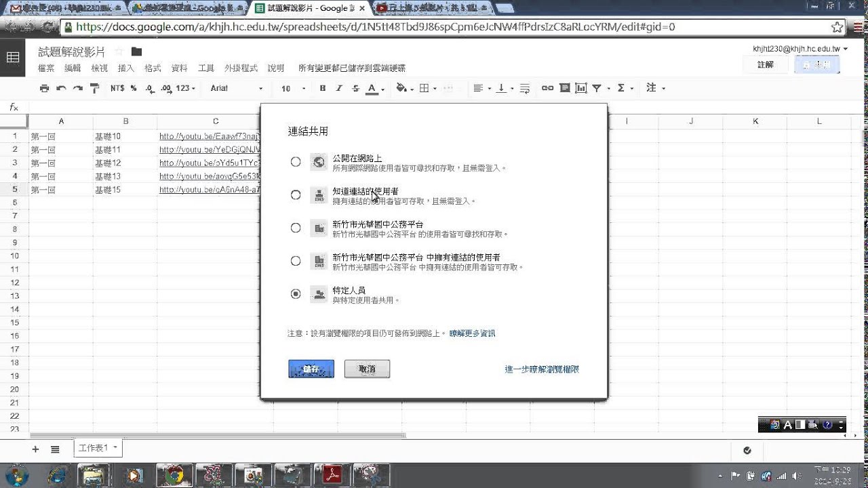Screen dimensions: 868x488
Task: Open the khjht230 account dropdown
Action: (x=800, y=49)
